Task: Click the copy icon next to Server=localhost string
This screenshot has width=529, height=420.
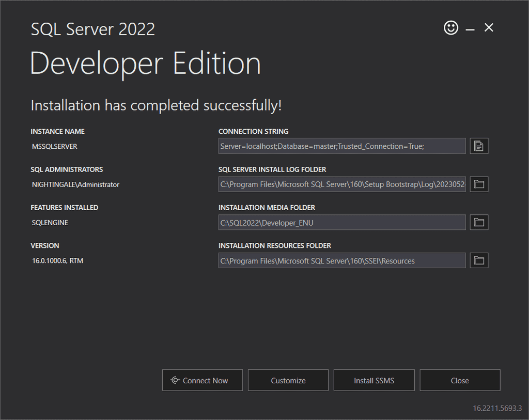Action: coord(478,146)
